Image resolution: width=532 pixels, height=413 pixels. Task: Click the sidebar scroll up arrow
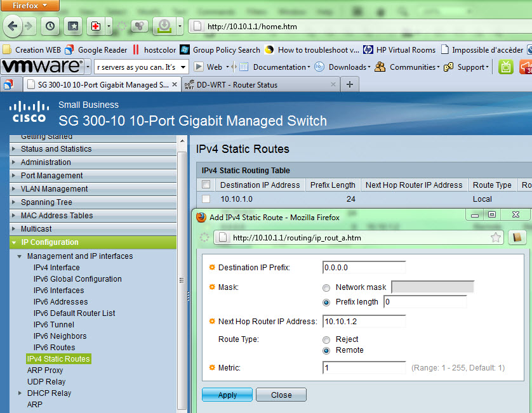[182, 140]
